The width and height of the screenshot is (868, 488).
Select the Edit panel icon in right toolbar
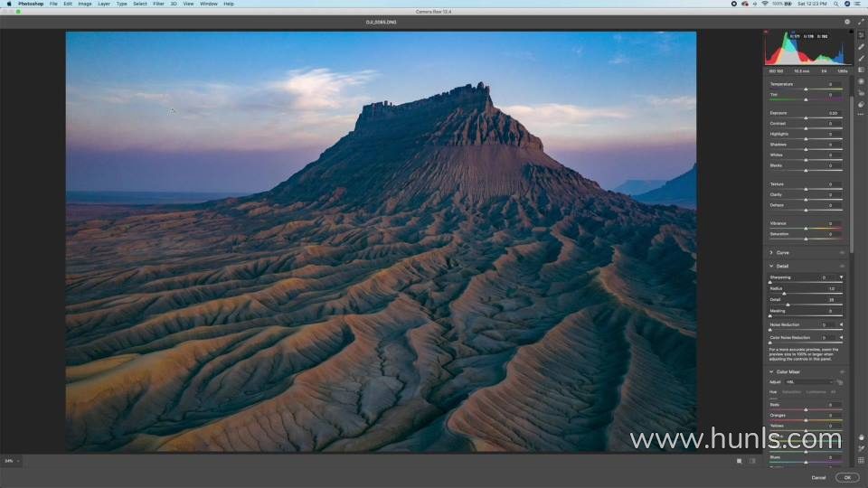861,35
